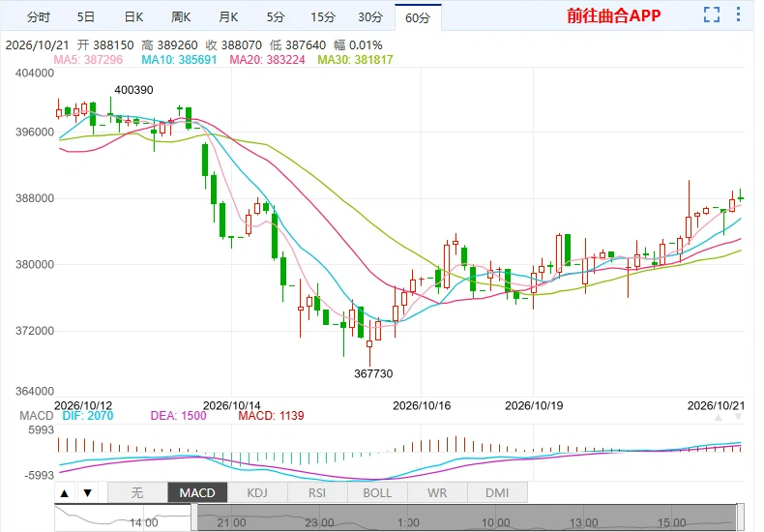Click the 400390 high price label

[134, 90]
